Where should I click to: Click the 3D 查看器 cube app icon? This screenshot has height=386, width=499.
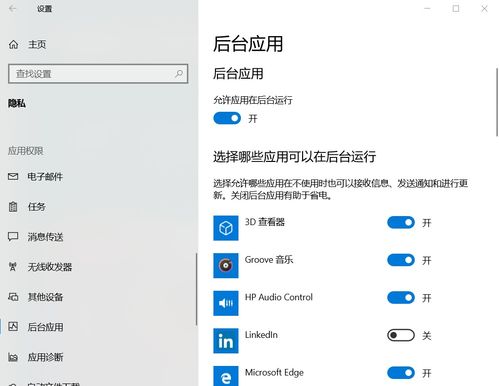click(x=226, y=228)
